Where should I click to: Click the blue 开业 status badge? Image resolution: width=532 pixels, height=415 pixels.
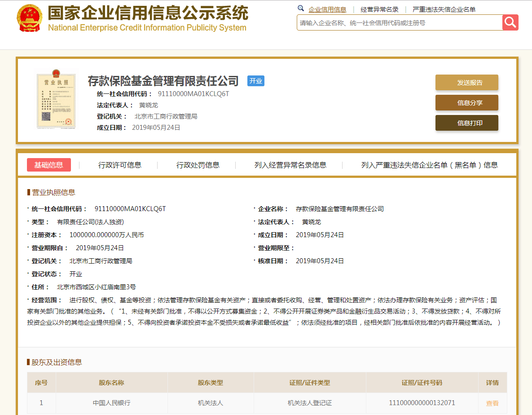[x=256, y=81]
